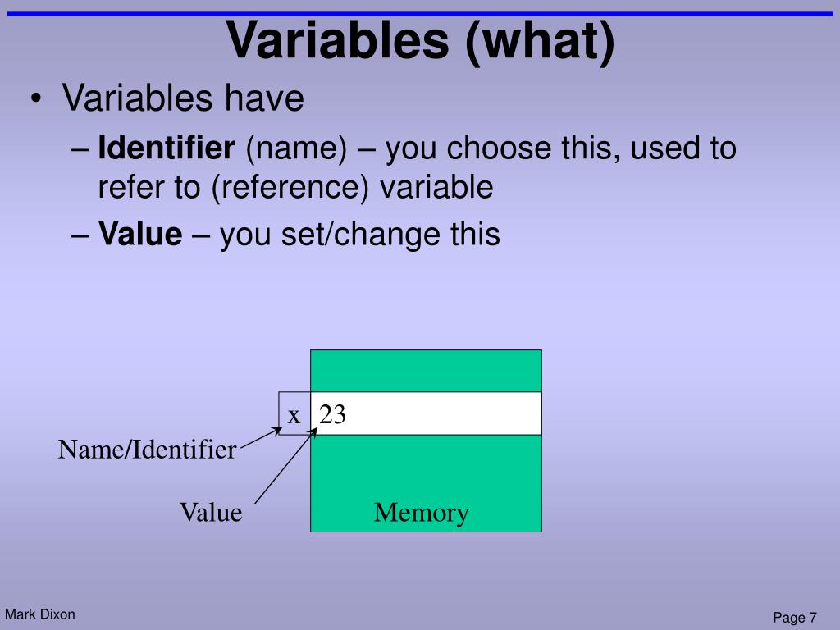This screenshot has width=840, height=630.
Task: Click the "Memory" label in green box
Action: click(x=421, y=514)
